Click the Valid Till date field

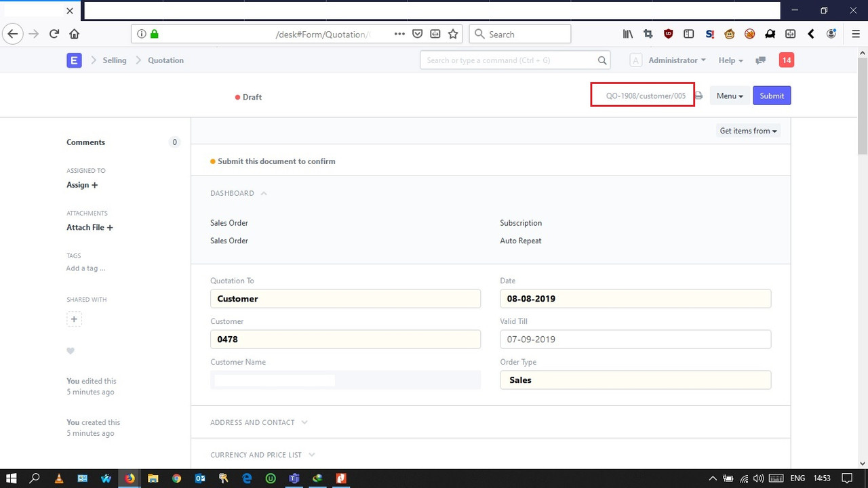[x=635, y=339]
